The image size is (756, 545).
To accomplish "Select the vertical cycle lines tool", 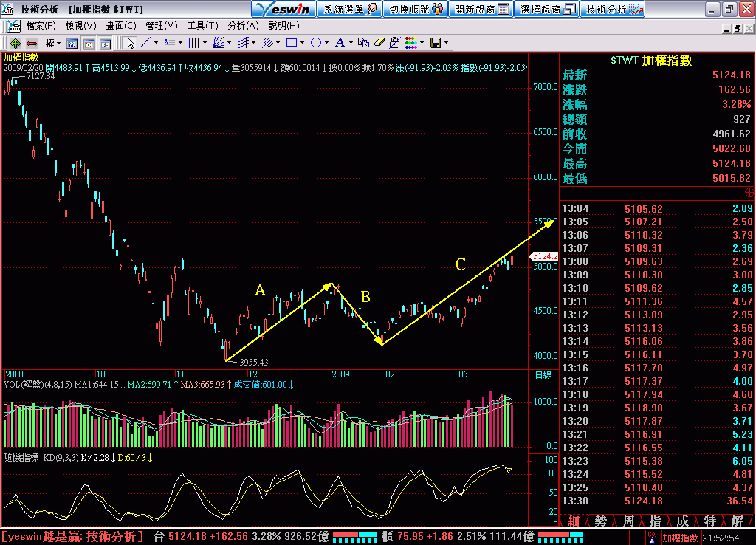I will tap(193, 43).
